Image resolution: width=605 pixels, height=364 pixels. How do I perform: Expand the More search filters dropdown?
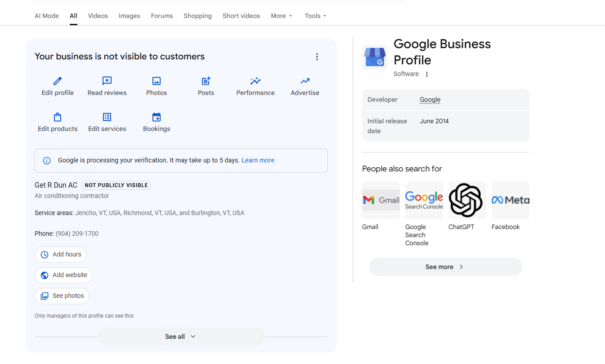[282, 16]
